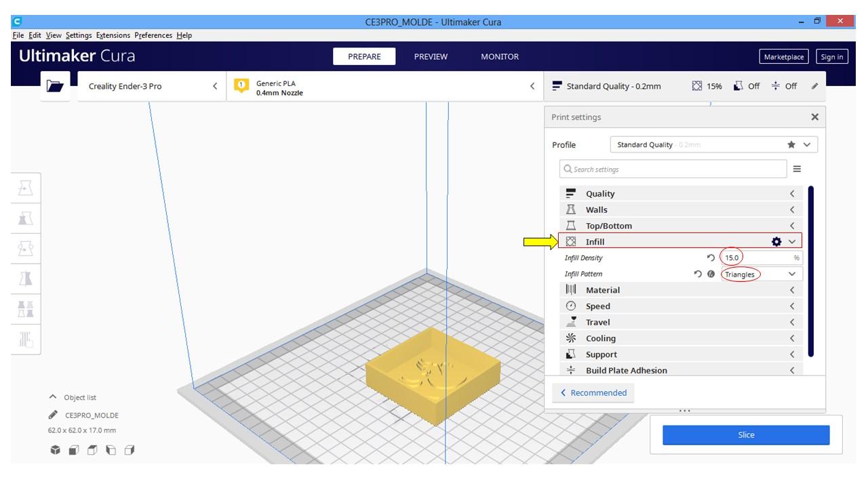Open the View menu

(54, 35)
